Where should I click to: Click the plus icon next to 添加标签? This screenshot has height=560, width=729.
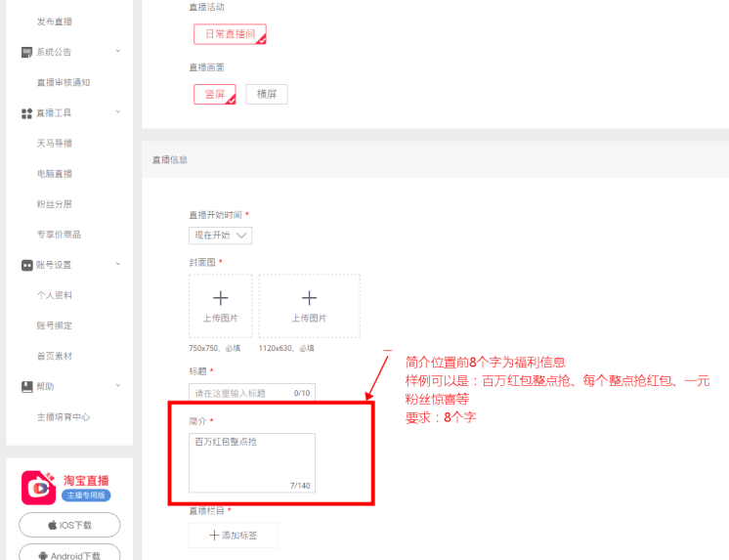pos(214,536)
